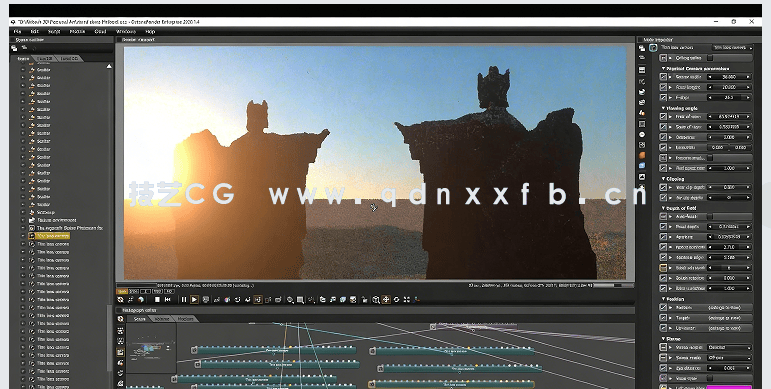The image size is (771, 389).
Task: Restart the render with the skip-back icon
Action: [x=168, y=299]
